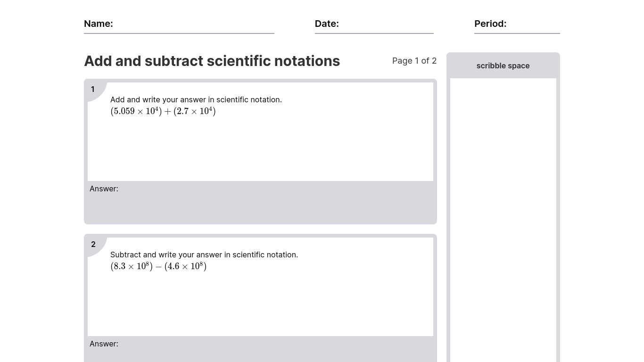Click the worksheet title heading

(x=212, y=61)
